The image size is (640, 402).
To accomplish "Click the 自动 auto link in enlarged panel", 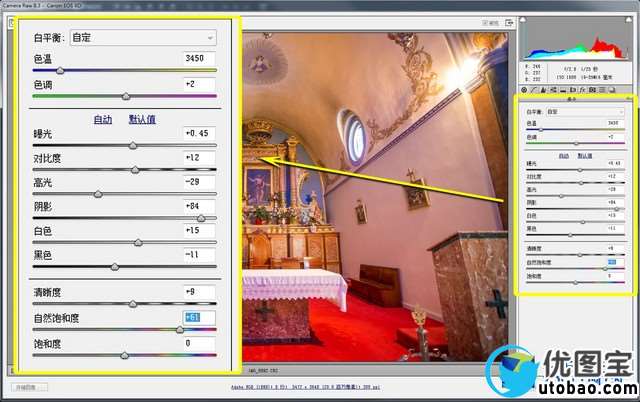I will click(x=103, y=117).
